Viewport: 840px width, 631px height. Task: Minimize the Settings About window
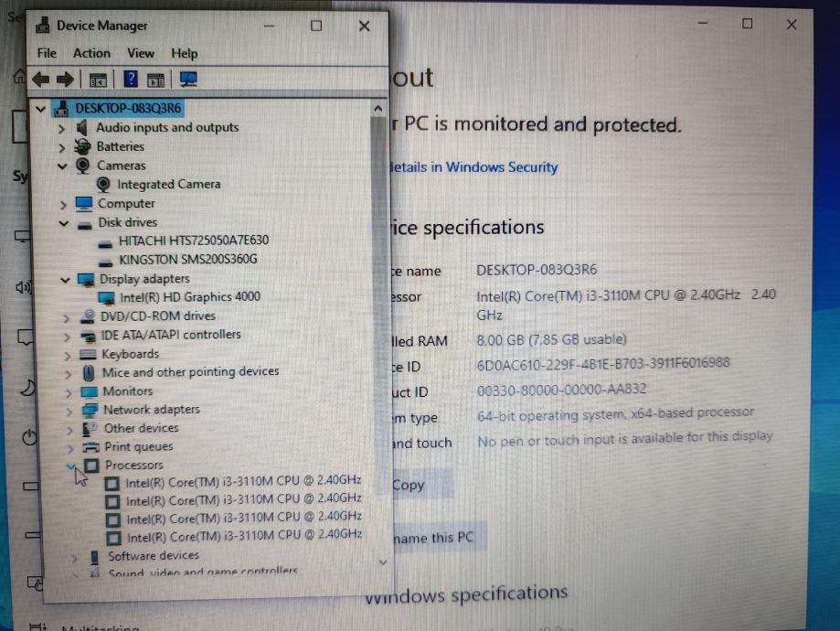703,24
